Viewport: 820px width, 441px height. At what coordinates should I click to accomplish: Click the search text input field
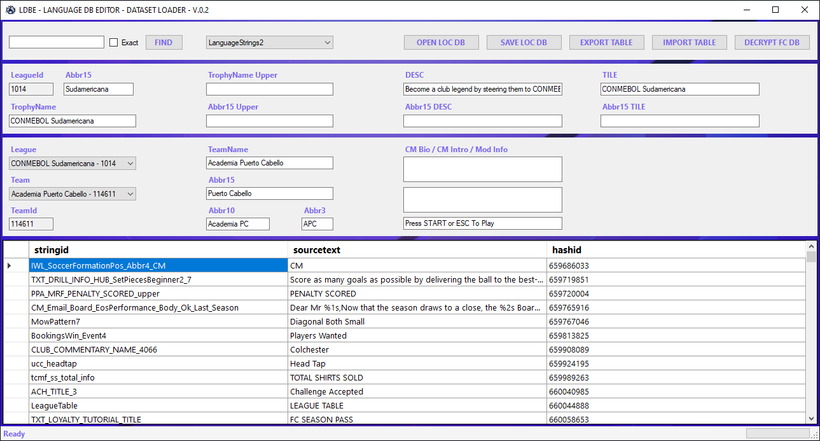[56, 43]
